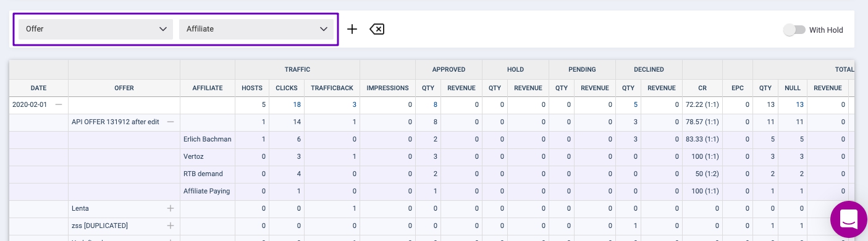Expand the zss [DUPLICATED] offer row

tap(171, 226)
